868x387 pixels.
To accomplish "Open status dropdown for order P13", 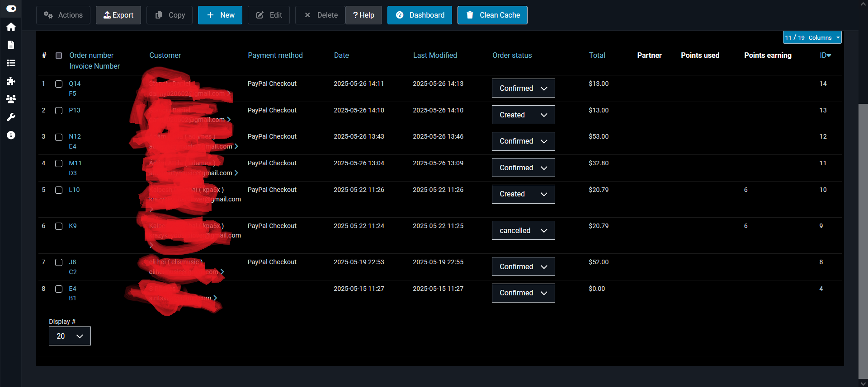I will click(523, 115).
